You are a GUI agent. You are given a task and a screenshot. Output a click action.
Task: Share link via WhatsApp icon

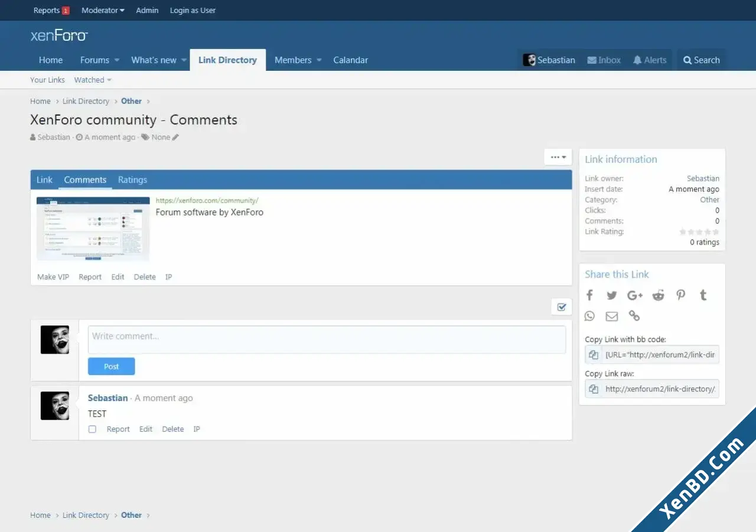point(589,316)
